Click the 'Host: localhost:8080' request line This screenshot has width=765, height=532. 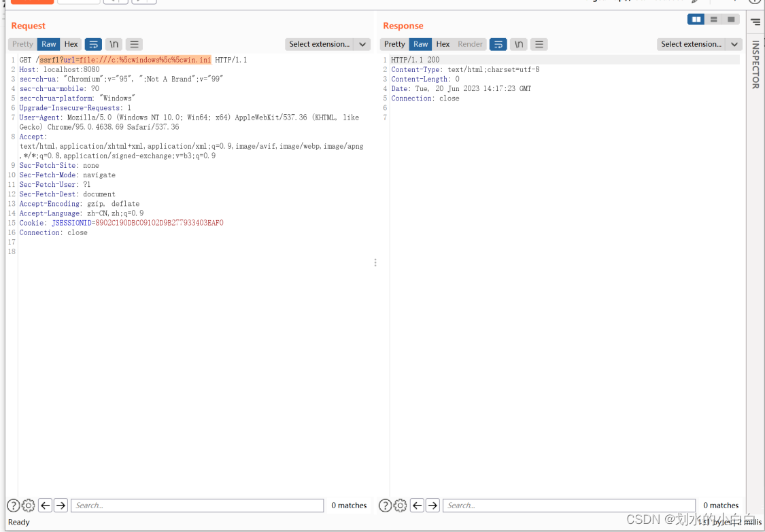click(60, 69)
